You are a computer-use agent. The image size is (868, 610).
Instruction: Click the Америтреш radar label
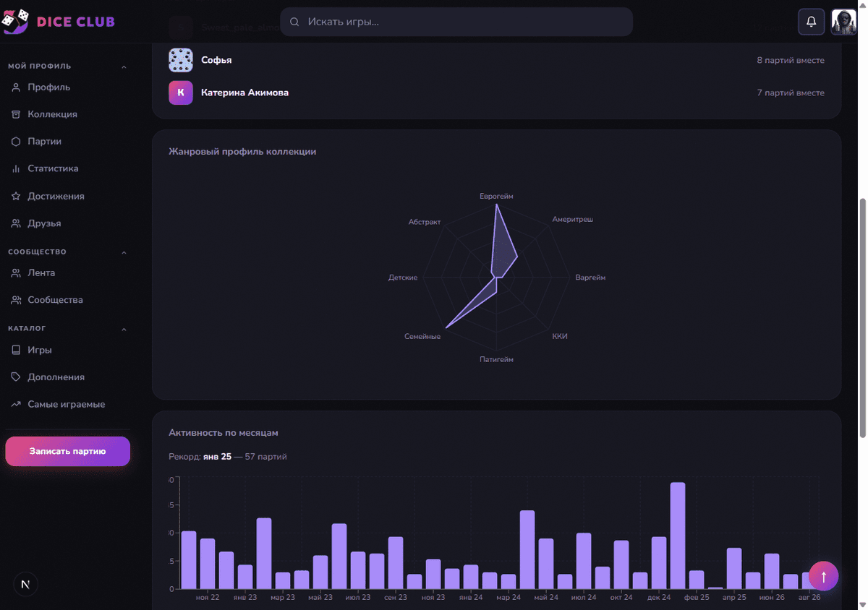(572, 219)
